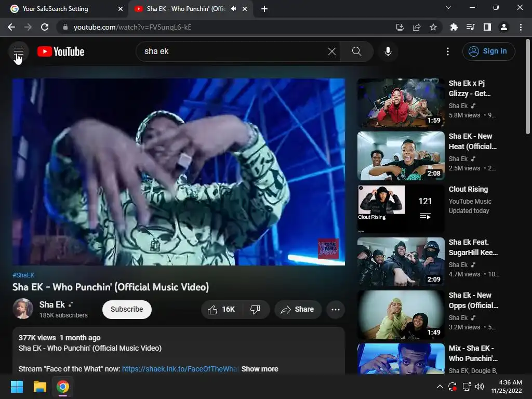
Task: Open Sha EK - New Heat thumbnail
Action: click(401, 156)
